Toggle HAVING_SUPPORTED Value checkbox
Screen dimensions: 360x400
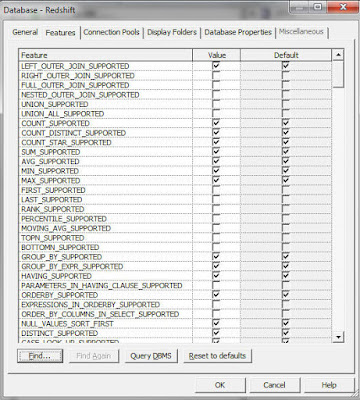pyautogui.click(x=216, y=276)
